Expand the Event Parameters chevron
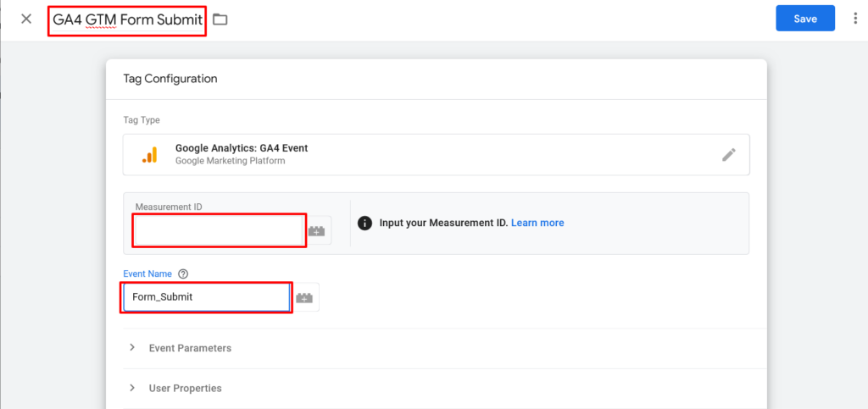Viewport: 868px width, 409px height. [x=132, y=348]
